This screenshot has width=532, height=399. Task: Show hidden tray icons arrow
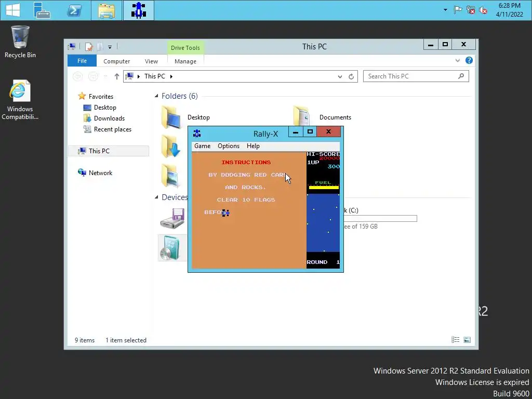pos(445,10)
